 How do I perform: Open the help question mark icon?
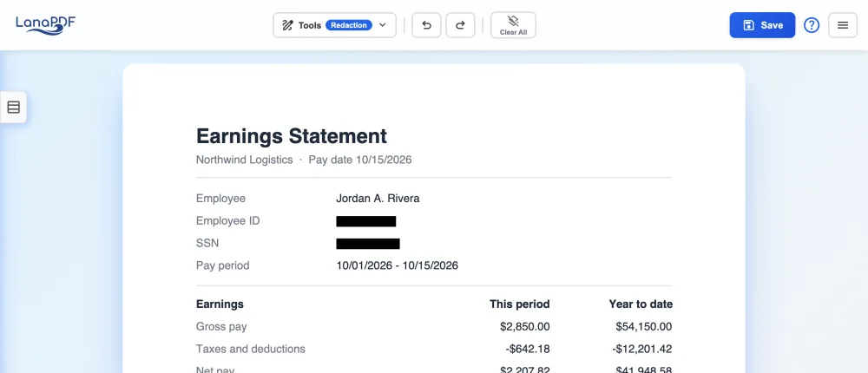click(812, 25)
